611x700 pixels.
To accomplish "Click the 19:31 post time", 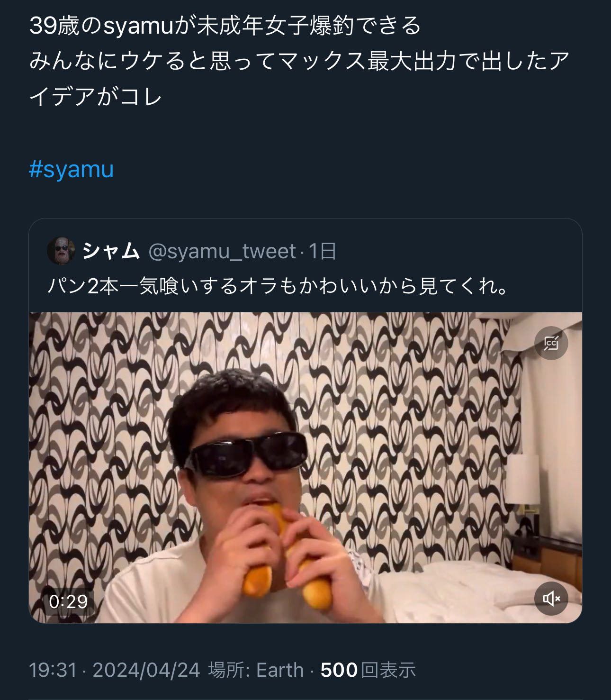I will 53,670.
